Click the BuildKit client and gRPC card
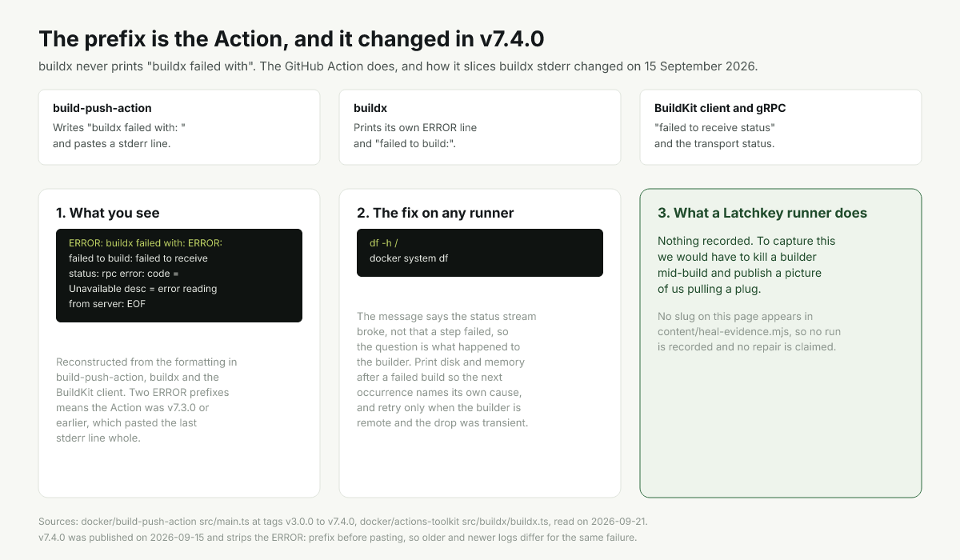Screen dimensions: 960x560 pos(781,127)
